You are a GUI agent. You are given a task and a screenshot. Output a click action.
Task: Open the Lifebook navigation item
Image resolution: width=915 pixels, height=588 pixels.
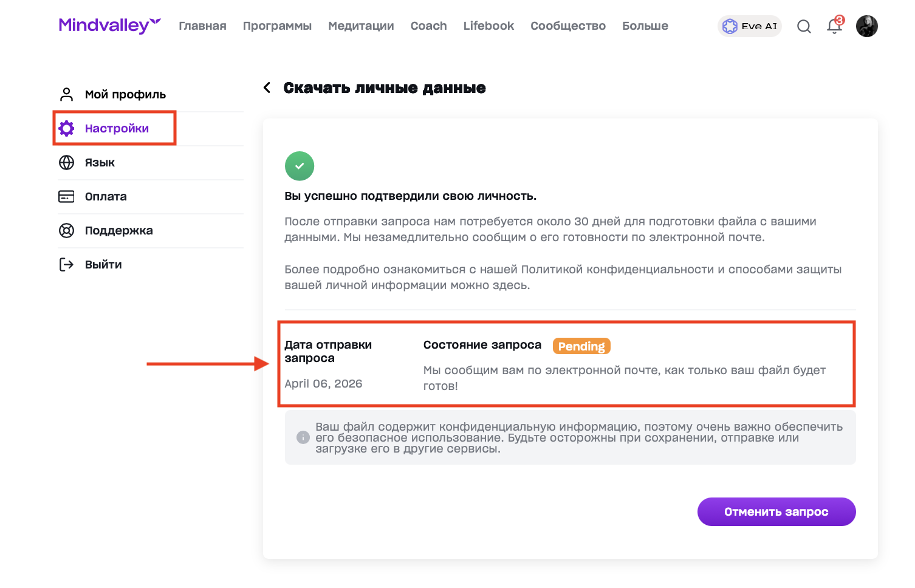[x=488, y=26]
